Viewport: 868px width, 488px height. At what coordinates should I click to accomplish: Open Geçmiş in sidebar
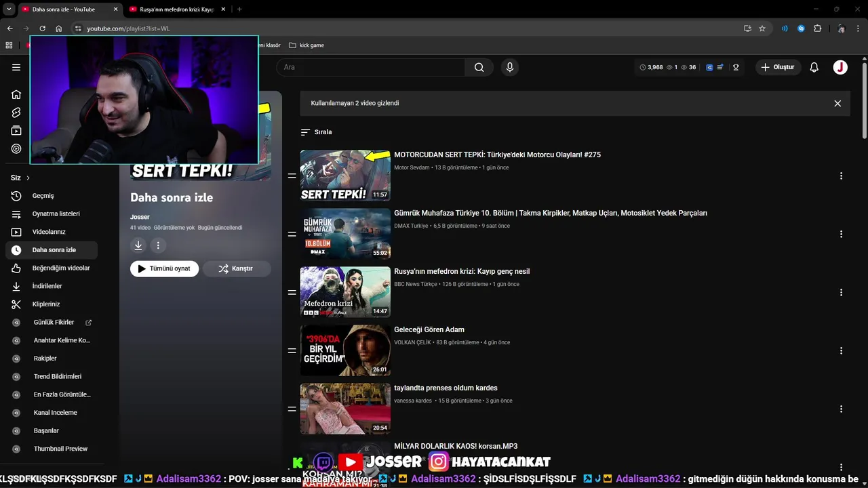tap(52, 196)
